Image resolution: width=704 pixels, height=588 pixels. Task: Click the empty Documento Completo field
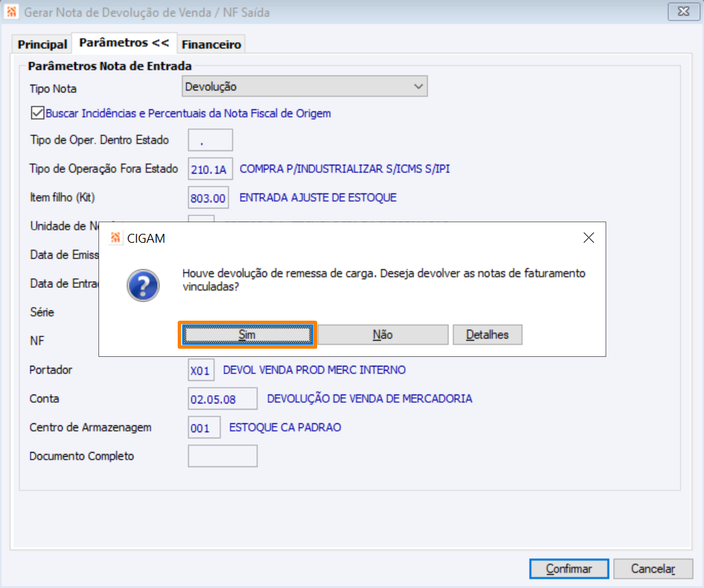point(223,457)
